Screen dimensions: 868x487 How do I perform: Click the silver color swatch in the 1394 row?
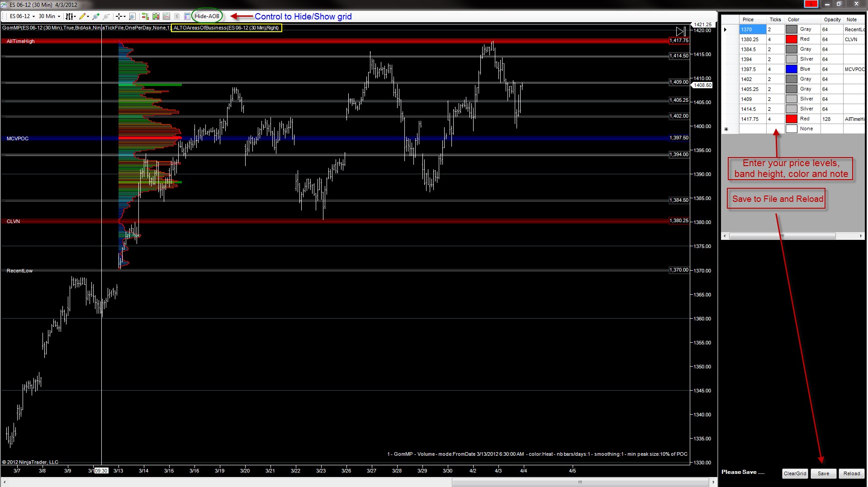tap(792, 59)
